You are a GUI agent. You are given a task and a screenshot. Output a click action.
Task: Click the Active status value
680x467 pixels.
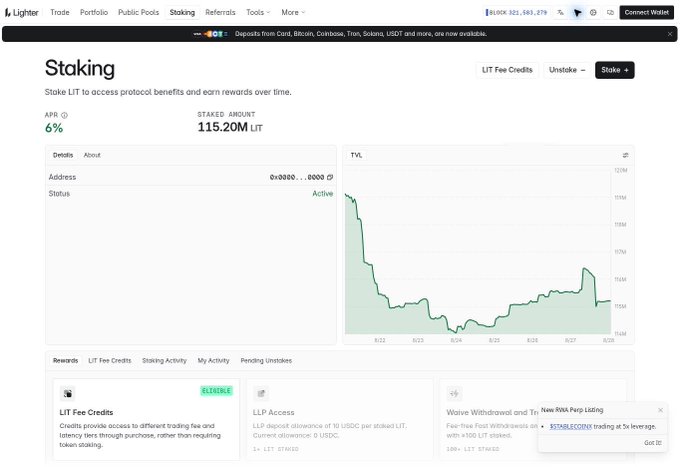323,193
